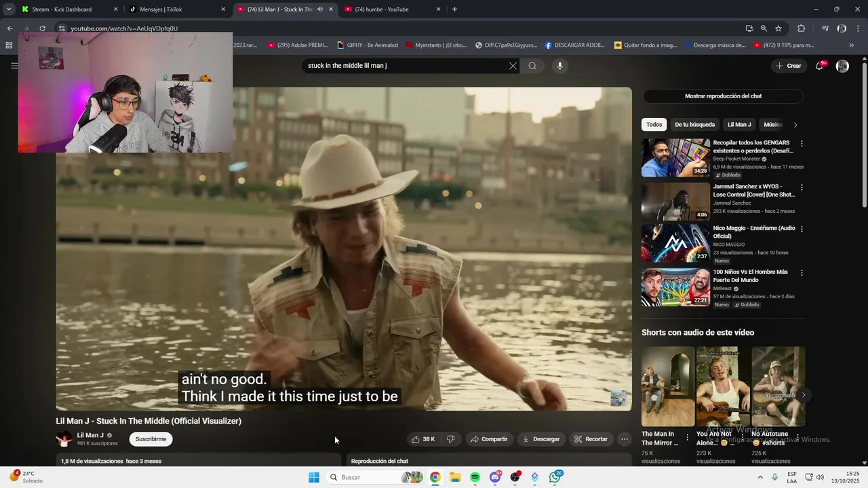Show hidden system tray icons
This screenshot has height=488, width=868.
tap(760, 477)
